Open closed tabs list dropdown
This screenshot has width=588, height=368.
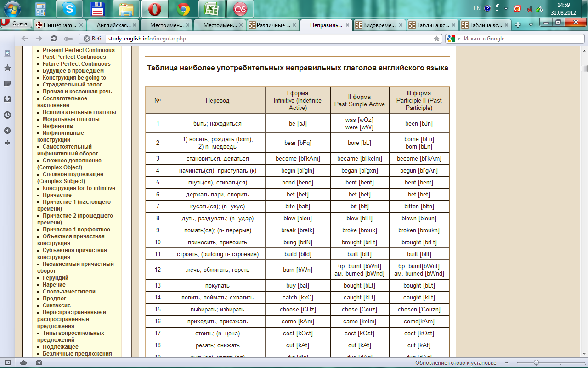(x=531, y=25)
